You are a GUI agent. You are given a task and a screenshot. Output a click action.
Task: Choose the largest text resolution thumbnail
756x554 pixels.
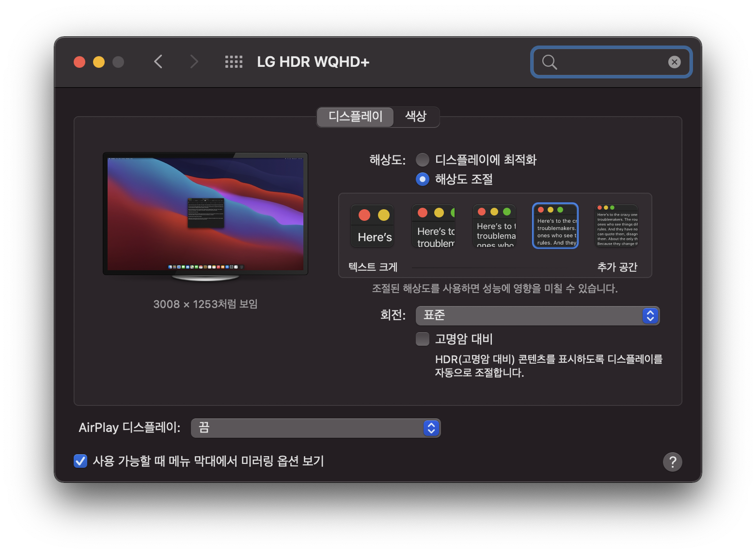point(372,226)
